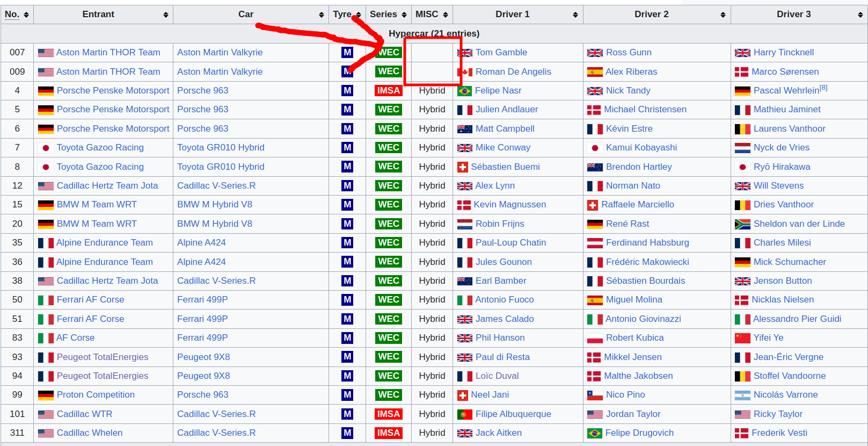The width and height of the screenshot is (868, 446).
Task: Click Denmark flag beside Marco Sørensen
Action: pyautogui.click(x=741, y=72)
